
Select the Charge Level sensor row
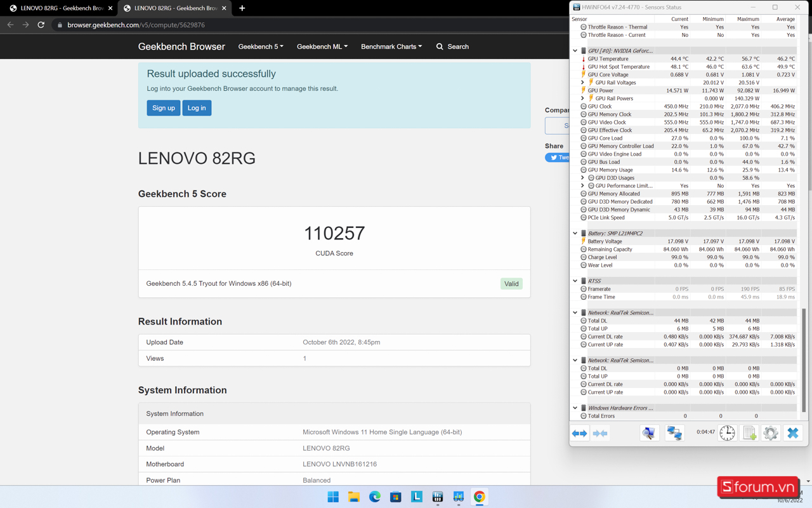(x=688, y=257)
